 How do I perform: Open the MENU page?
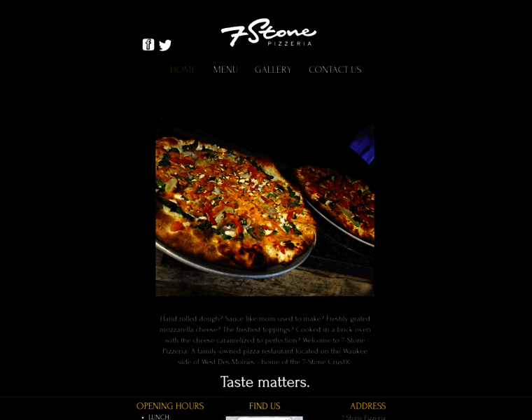(225, 69)
